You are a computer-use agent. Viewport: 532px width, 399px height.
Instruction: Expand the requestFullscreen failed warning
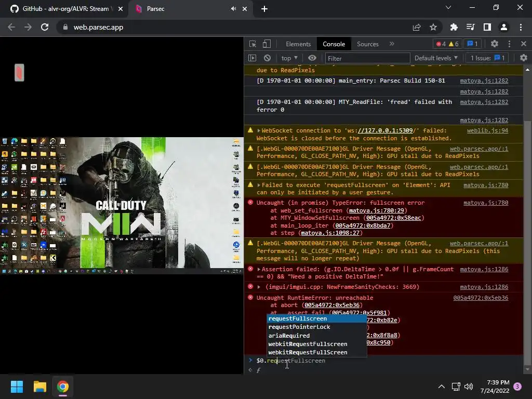(259, 185)
